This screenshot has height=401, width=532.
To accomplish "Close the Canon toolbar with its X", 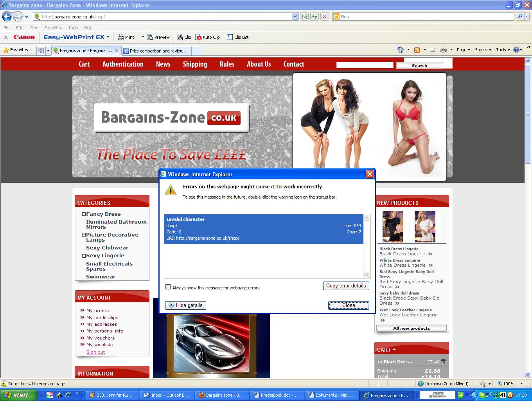I will pyautogui.click(x=5, y=37).
